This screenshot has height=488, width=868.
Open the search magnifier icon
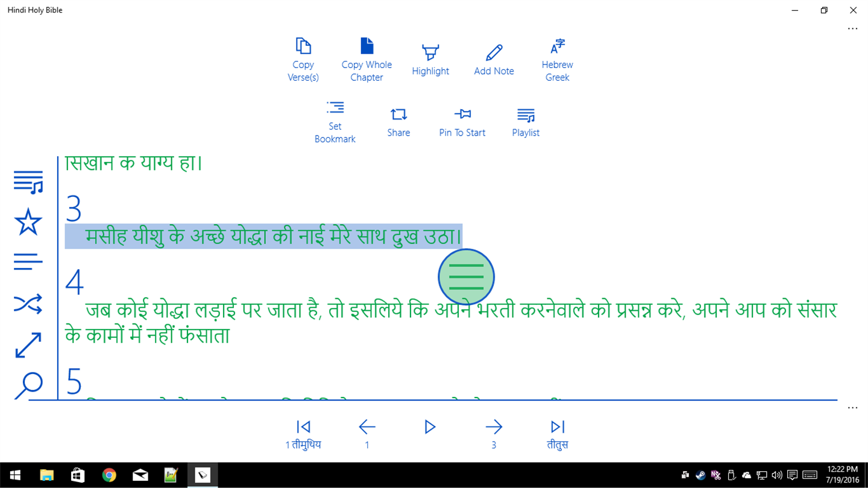(x=28, y=385)
